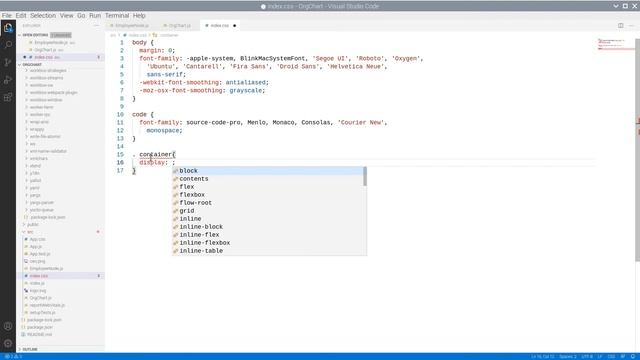
Task: Open the Source Control view icon
Action: [8, 62]
